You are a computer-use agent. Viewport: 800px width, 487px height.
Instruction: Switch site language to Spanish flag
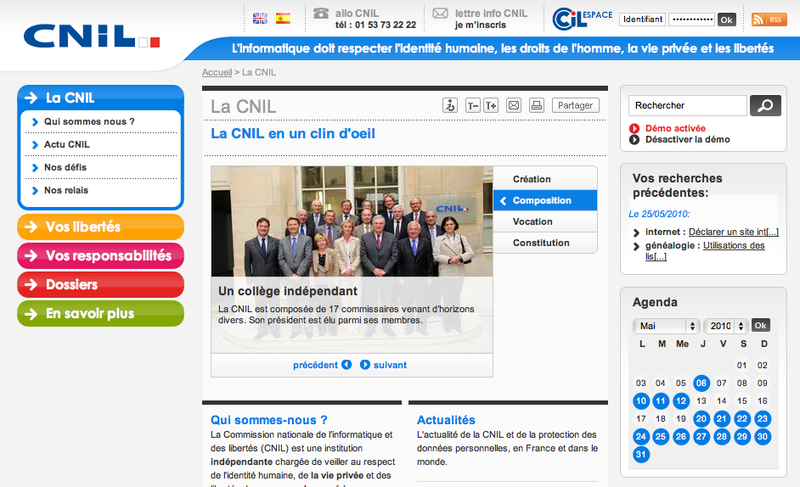click(x=283, y=18)
